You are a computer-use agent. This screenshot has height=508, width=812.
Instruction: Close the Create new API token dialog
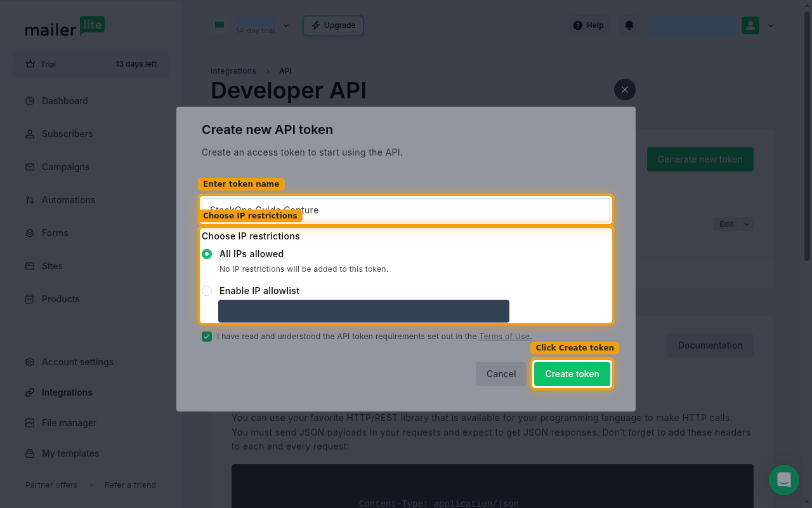[x=625, y=90]
